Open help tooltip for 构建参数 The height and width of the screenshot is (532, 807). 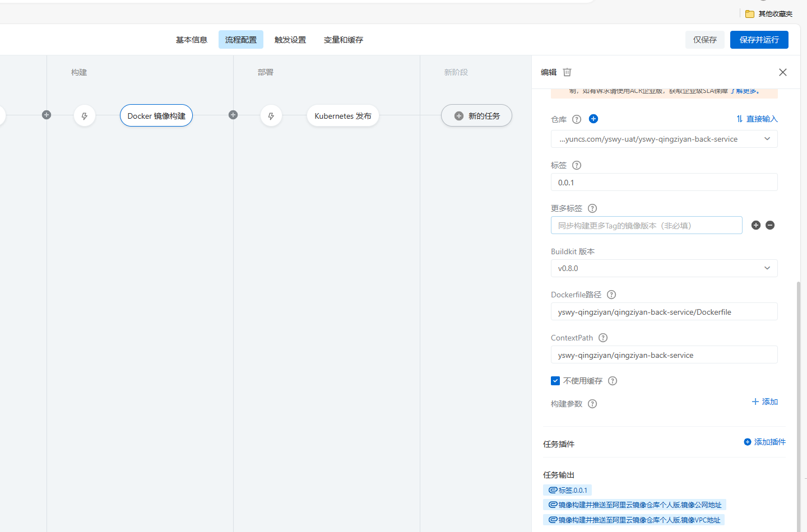pos(592,404)
